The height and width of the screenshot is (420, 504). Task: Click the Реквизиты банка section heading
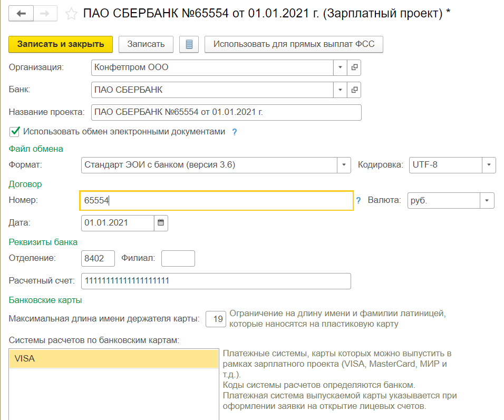tap(43, 242)
